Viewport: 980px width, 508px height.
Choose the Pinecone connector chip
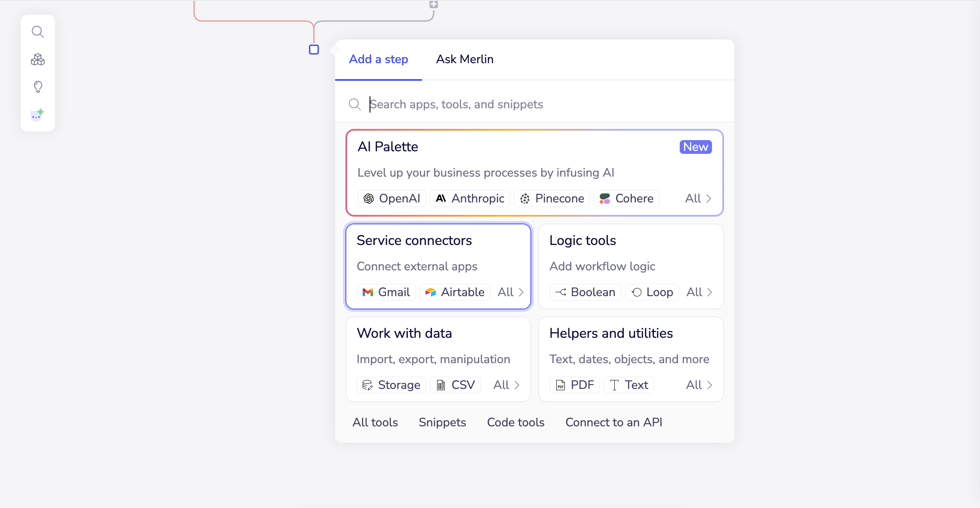pos(552,199)
